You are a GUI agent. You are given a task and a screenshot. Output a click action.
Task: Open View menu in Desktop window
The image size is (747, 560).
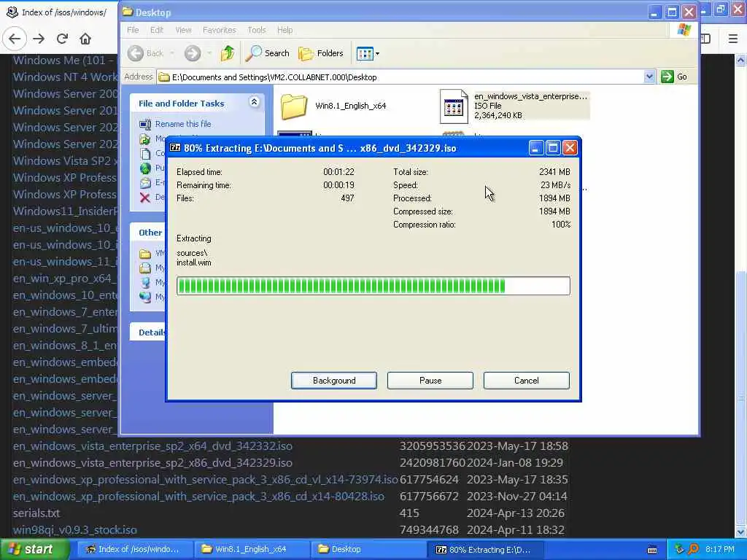tap(183, 30)
